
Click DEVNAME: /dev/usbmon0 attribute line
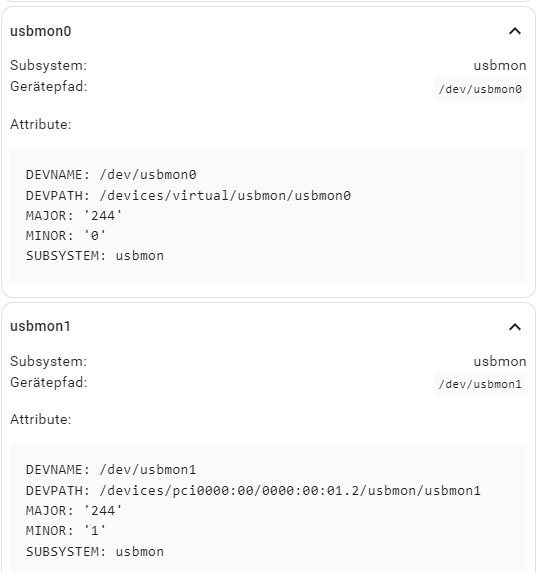[x=111, y=175]
